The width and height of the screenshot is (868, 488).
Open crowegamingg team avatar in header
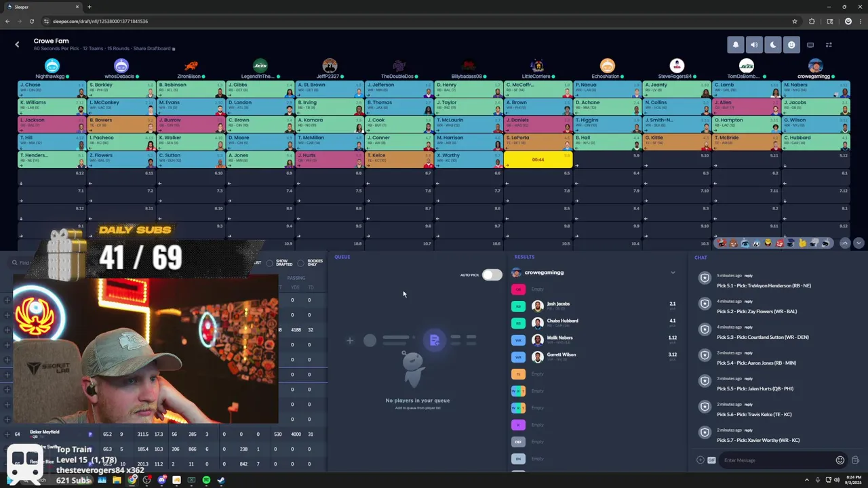[815, 66]
